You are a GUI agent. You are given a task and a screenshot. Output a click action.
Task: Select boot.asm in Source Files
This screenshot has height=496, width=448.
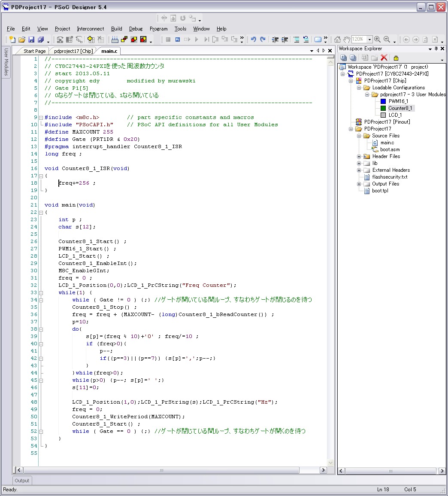pos(390,149)
